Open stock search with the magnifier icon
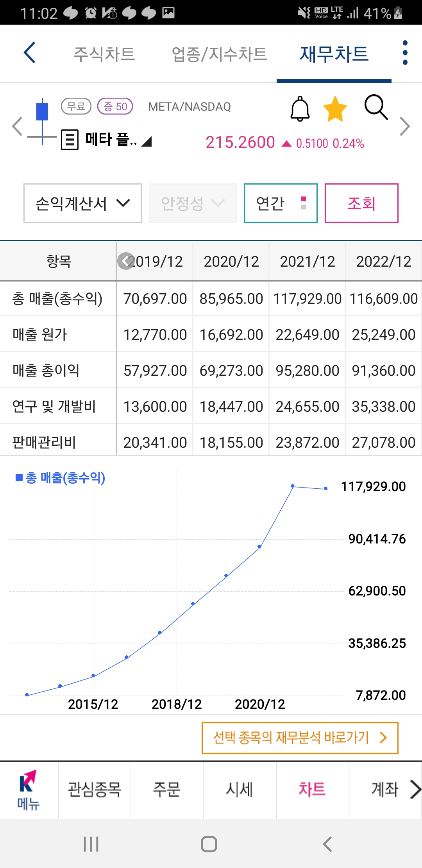Image resolution: width=422 pixels, height=868 pixels. click(376, 107)
